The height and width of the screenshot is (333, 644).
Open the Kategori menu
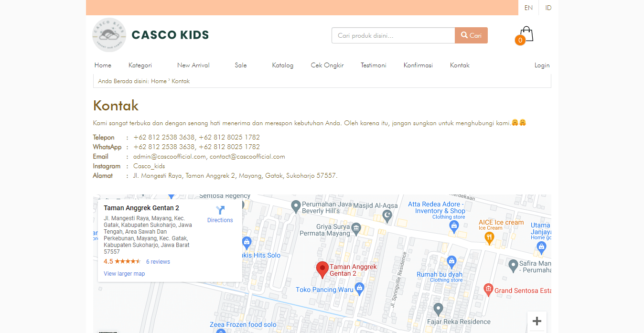pos(140,65)
